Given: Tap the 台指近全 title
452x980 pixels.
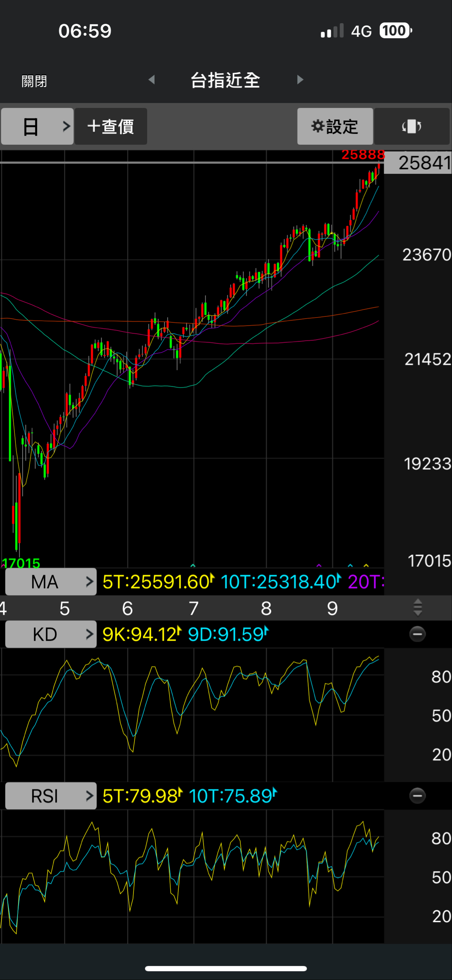Looking at the screenshot, I should coord(225,80).
